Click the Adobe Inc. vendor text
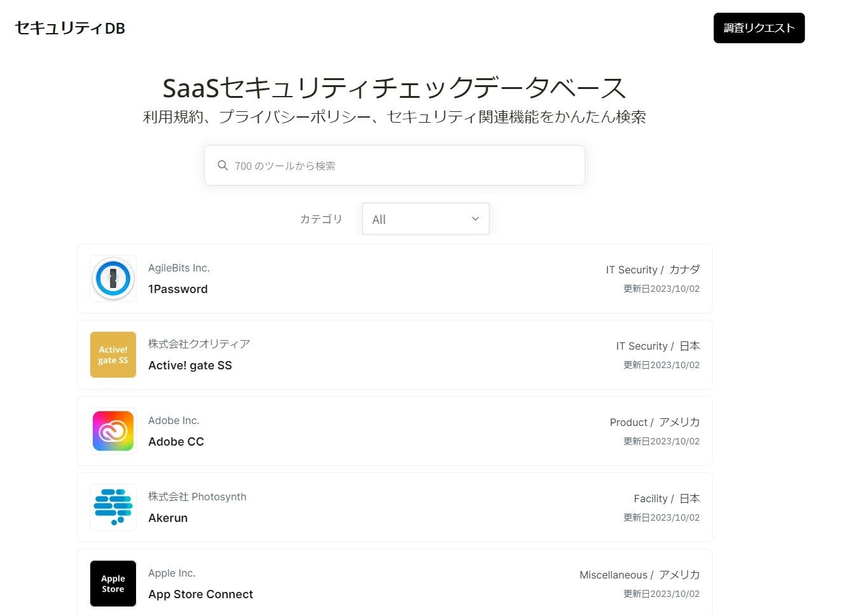This screenshot has width=848, height=616. pyautogui.click(x=174, y=421)
